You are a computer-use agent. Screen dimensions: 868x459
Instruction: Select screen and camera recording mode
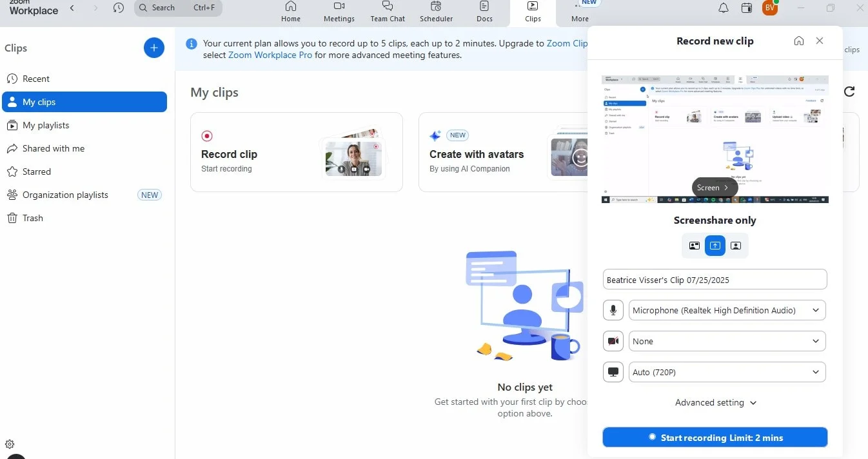tap(695, 246)
